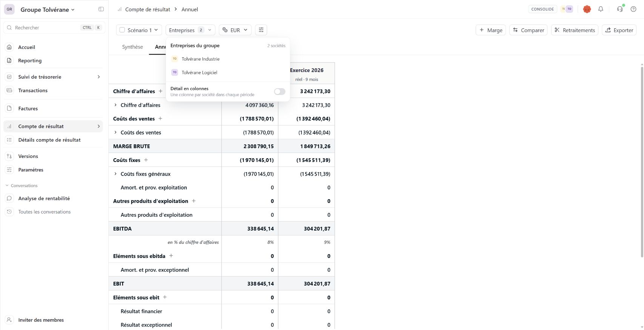The width and height of the screenshot is (644, 330).
Task: Click the vertical scrollbar on the right
Action: (642, 160)
